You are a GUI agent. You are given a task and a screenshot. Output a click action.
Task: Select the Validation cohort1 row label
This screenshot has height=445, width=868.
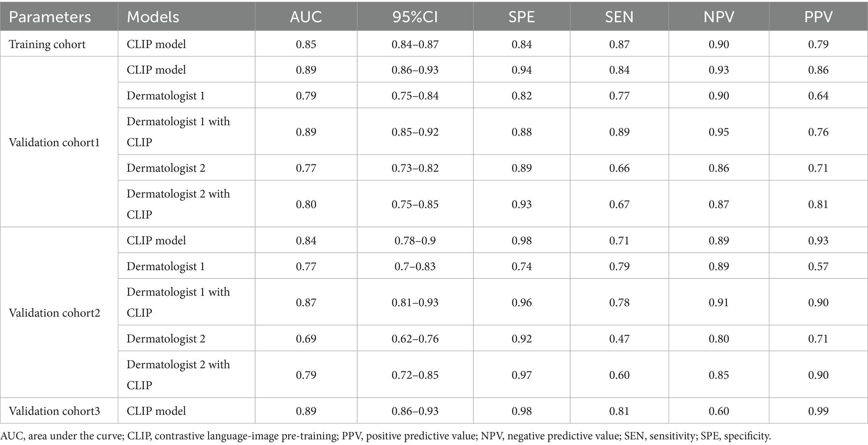[54, 143]
